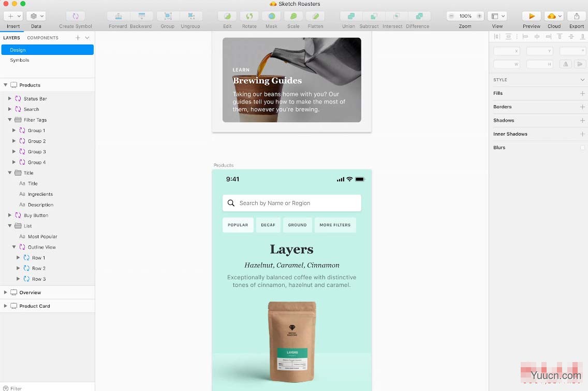This screenshot has height=391, width=588.
Task: Expand the Status Bar layer
Action: click(10, 98)
